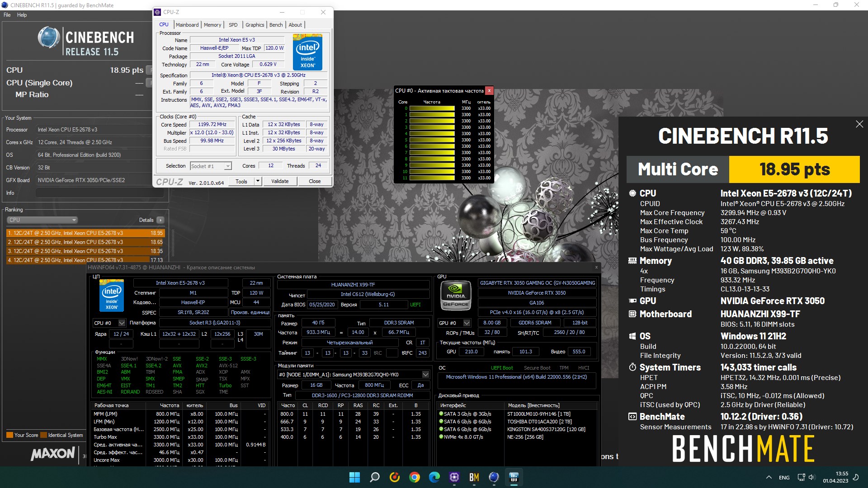
Task: Select ranking entry with score 18.65
Action: click(x=85, y=242)
